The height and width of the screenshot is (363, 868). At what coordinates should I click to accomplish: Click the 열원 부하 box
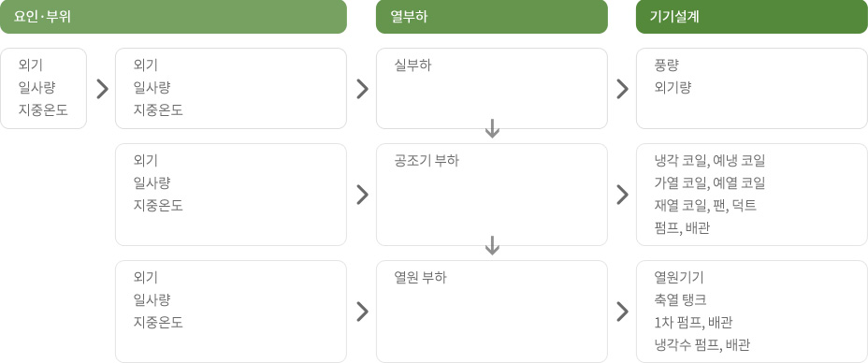coord(492,312)
